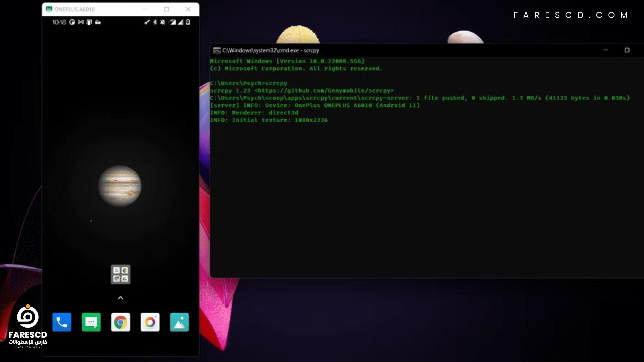Viewport: 644px width, 362px height.
Task: Close the ONEPLUS A6010 window
Action: (x=188, y=9)
